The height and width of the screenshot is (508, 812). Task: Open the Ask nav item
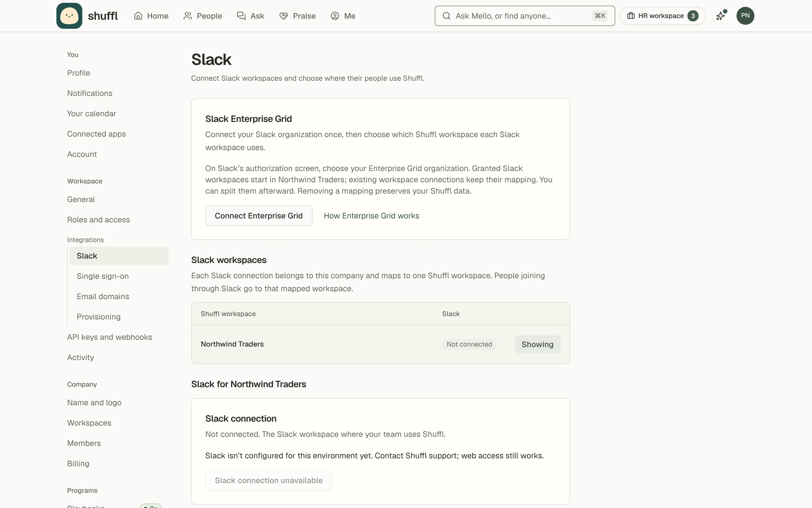(251, 16)
